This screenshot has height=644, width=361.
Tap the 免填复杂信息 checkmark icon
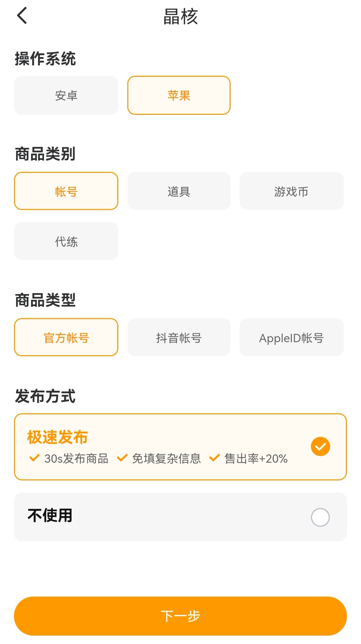click(122, 458)
